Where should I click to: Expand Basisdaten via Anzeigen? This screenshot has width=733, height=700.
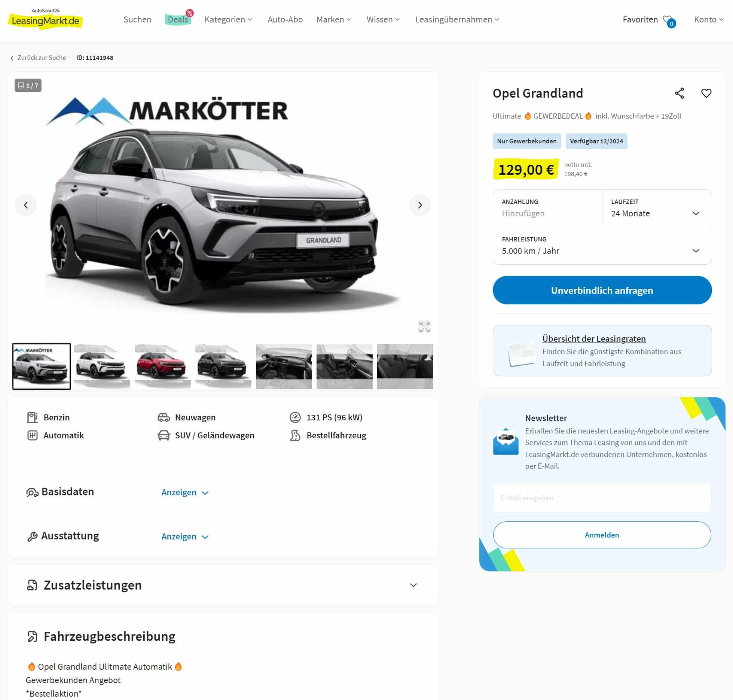[x=185, y=492]
